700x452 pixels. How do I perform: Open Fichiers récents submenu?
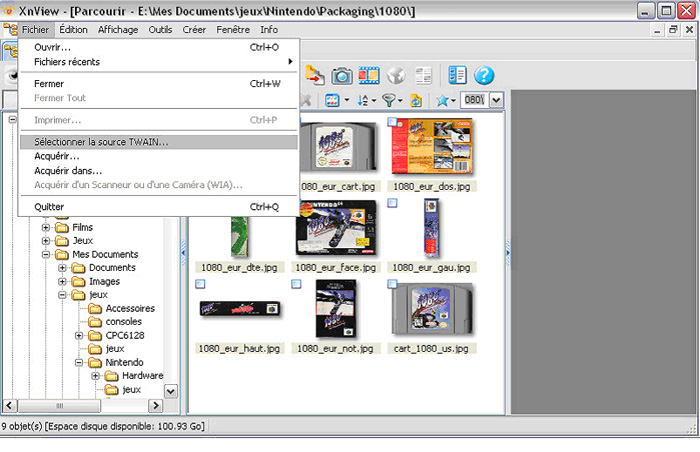click(x=158, y=62)
